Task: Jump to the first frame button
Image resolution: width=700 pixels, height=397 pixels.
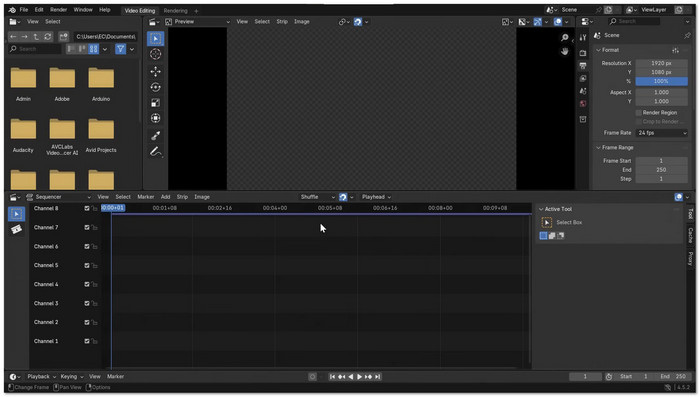Action: coord(332,377)
